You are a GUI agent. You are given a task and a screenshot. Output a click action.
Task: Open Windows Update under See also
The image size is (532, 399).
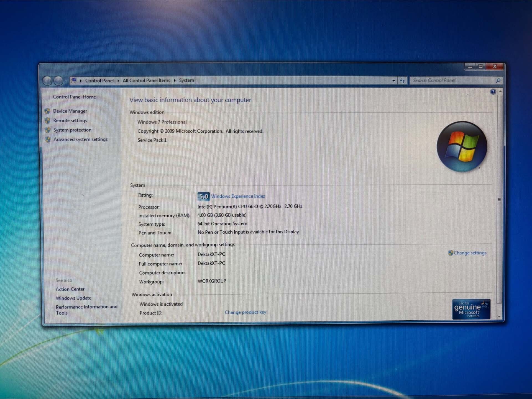click(x=73, y=298)
